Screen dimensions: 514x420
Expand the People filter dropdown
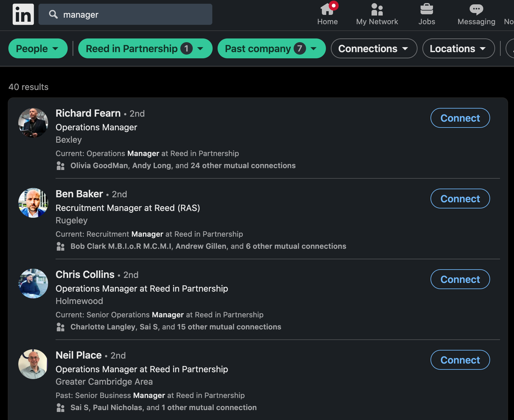(x=38, y=49)
